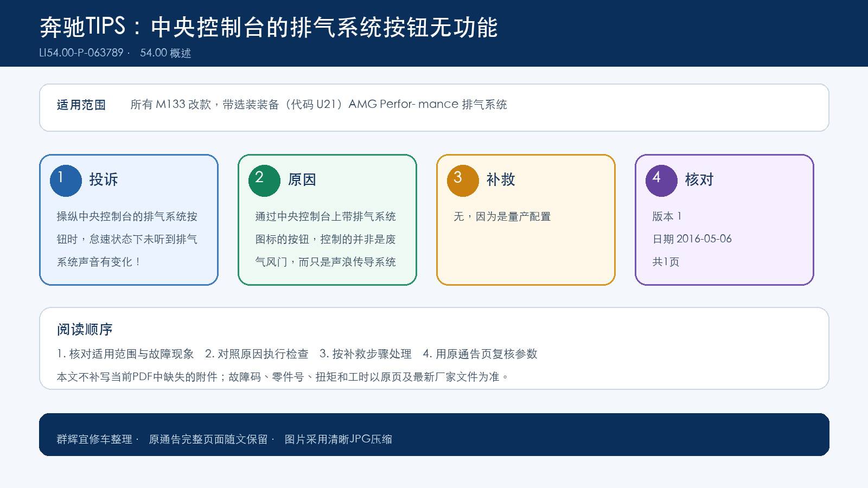Click the green number 2 circle
This screenshot has width=868, height=488.
coord(264,181)
